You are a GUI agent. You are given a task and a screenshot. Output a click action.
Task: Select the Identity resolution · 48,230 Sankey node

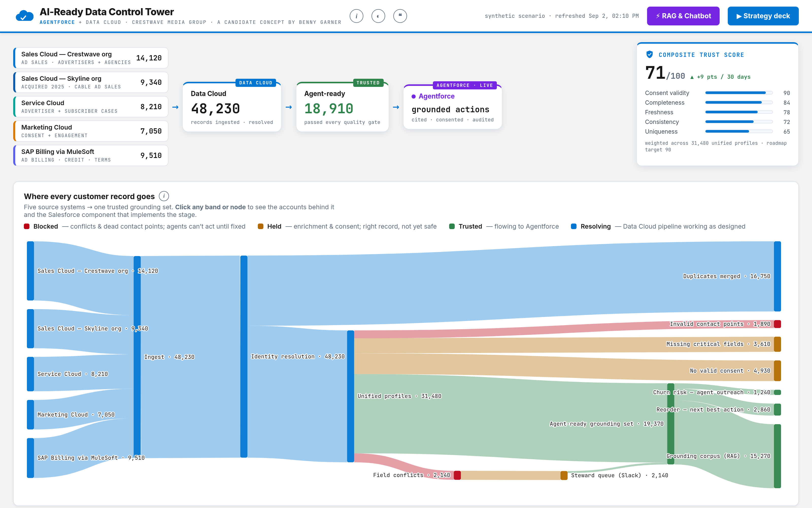click(244, 356)
